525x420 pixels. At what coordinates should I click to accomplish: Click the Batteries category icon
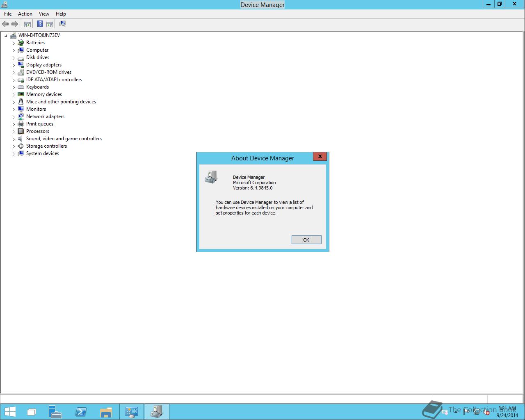click(21, 43)
